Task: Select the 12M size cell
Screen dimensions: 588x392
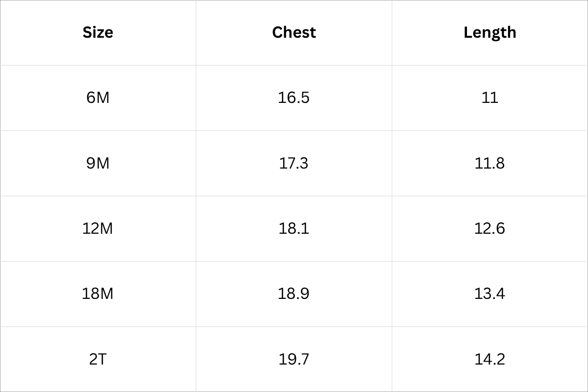Action: point(98,228)
